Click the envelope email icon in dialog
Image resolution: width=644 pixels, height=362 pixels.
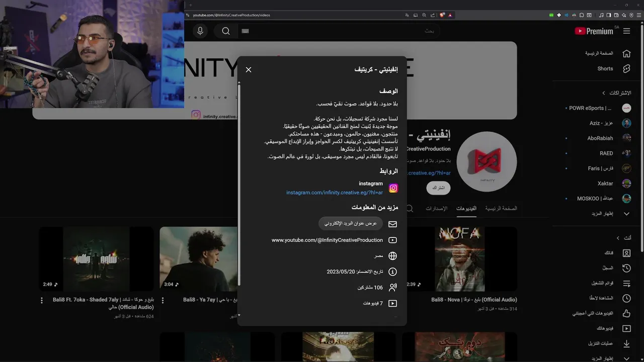[x=393, y=224]
